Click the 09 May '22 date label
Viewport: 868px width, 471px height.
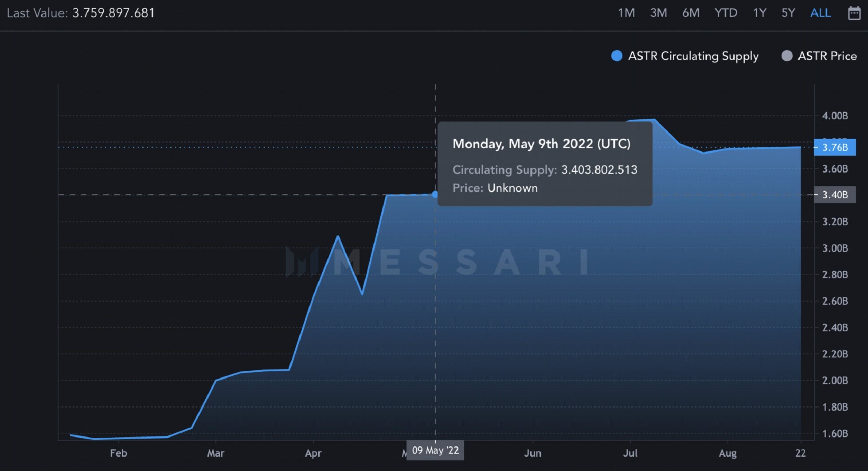tap(435, 451)
